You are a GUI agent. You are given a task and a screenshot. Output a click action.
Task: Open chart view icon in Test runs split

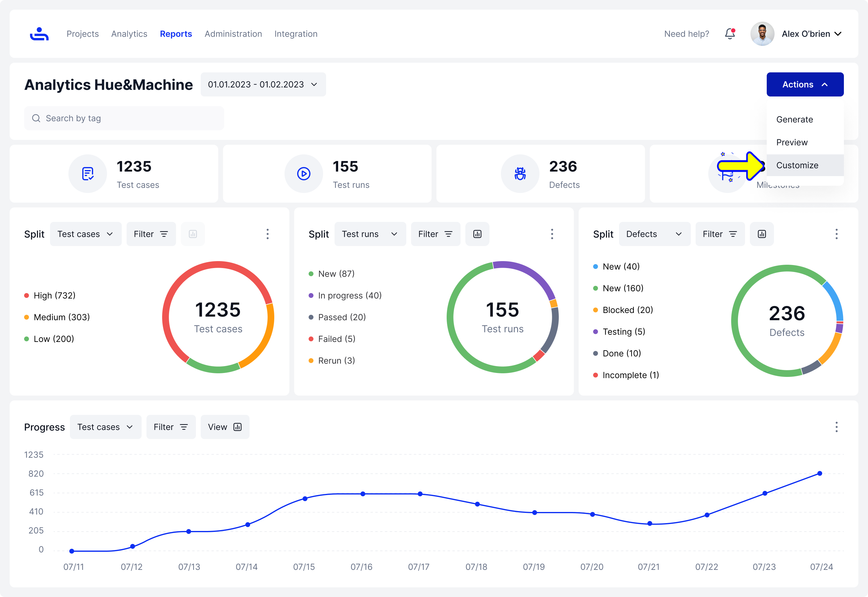(477, 234)
